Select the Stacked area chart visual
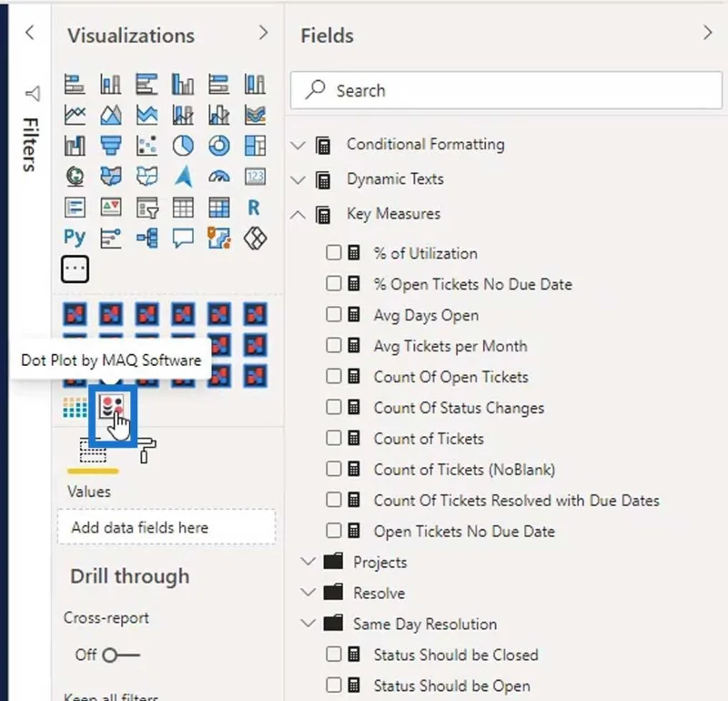This screenshot has width=728, height=701. pyautogui.click(x=147, y=116)
